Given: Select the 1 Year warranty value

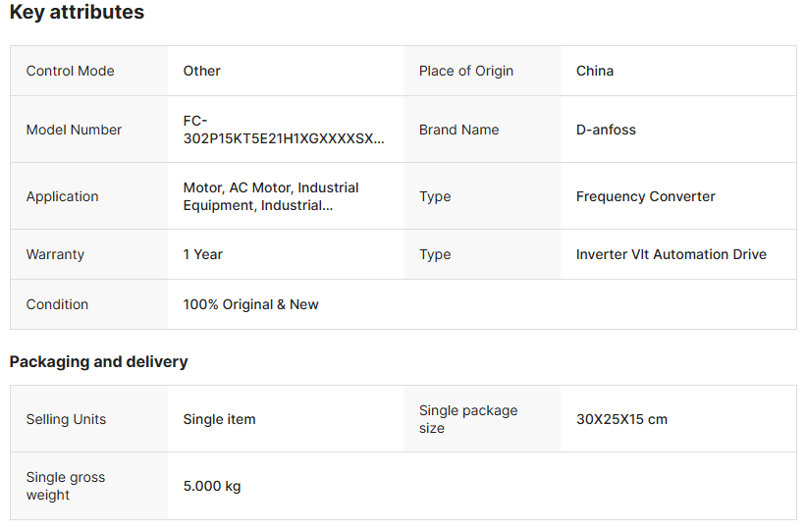Looking at the screenshot, I should click(203, 254).
